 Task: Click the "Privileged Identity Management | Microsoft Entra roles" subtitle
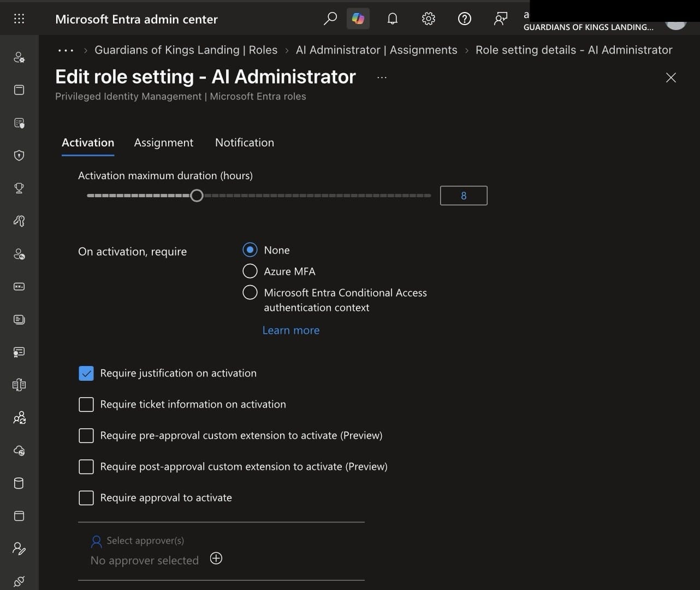(181, 96)
